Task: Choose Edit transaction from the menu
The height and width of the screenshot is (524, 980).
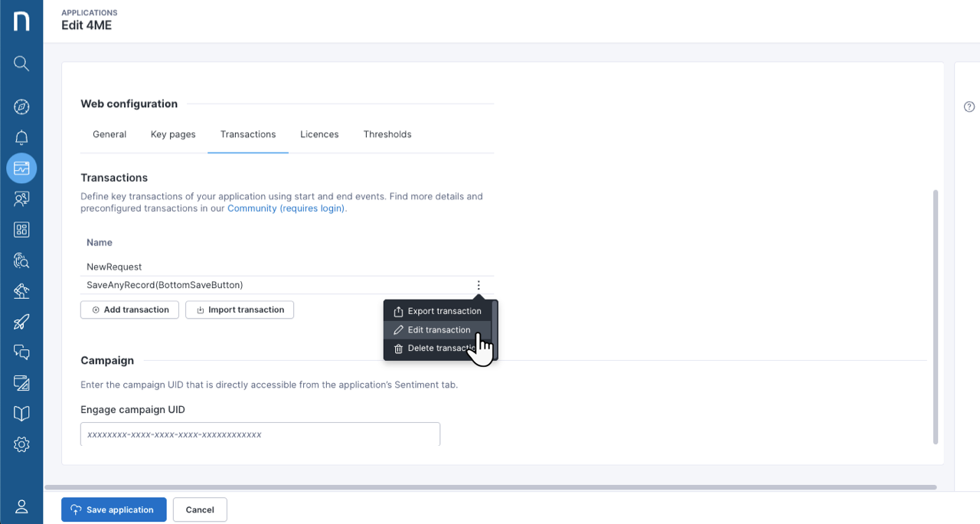Action: (439, 329)
